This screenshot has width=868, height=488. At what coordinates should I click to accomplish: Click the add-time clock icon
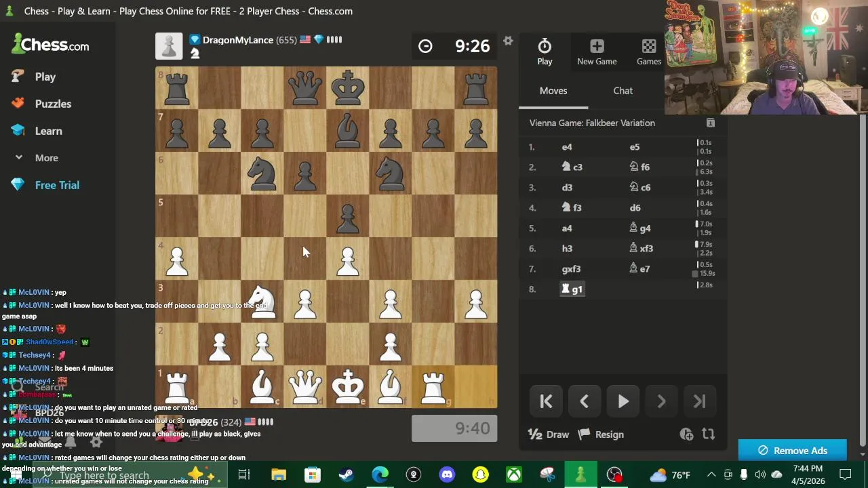point(686,434)
